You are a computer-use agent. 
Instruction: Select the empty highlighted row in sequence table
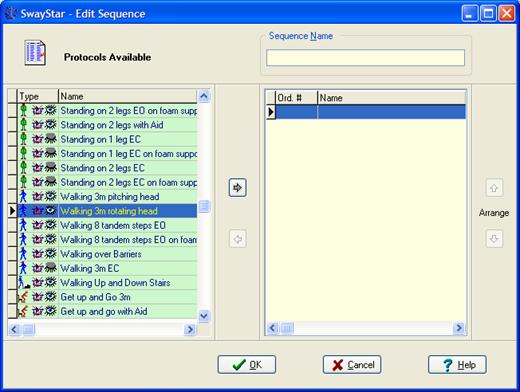click(x=371, y=112)
